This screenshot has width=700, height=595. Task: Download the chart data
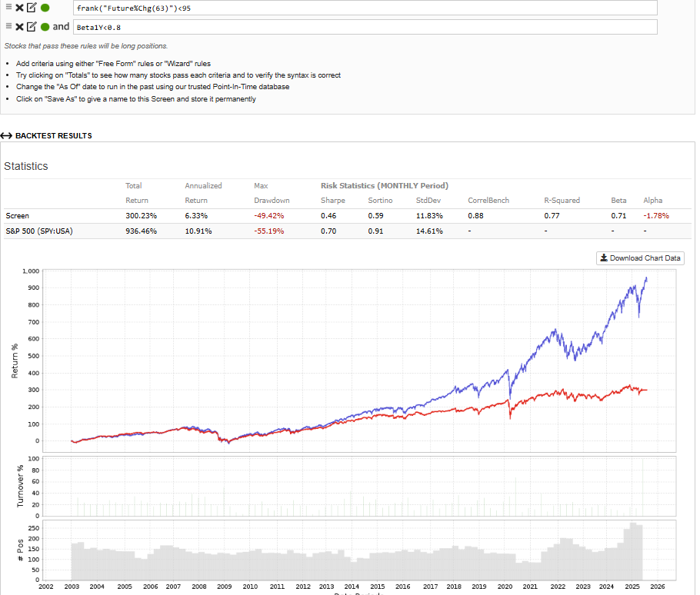point(640,258)
